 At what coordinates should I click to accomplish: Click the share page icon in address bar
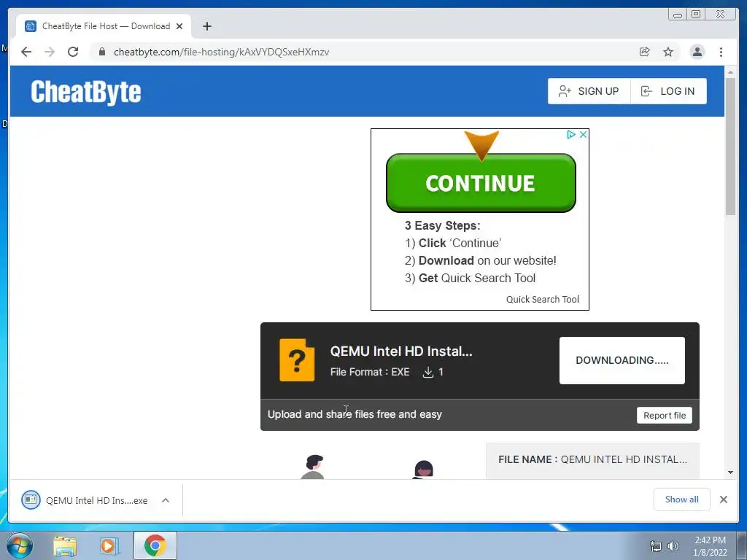tap(645, 52)
